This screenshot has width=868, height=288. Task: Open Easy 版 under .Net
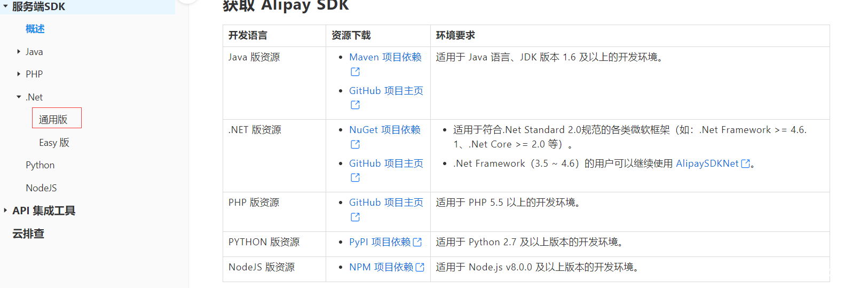click(x=54, y=143)
